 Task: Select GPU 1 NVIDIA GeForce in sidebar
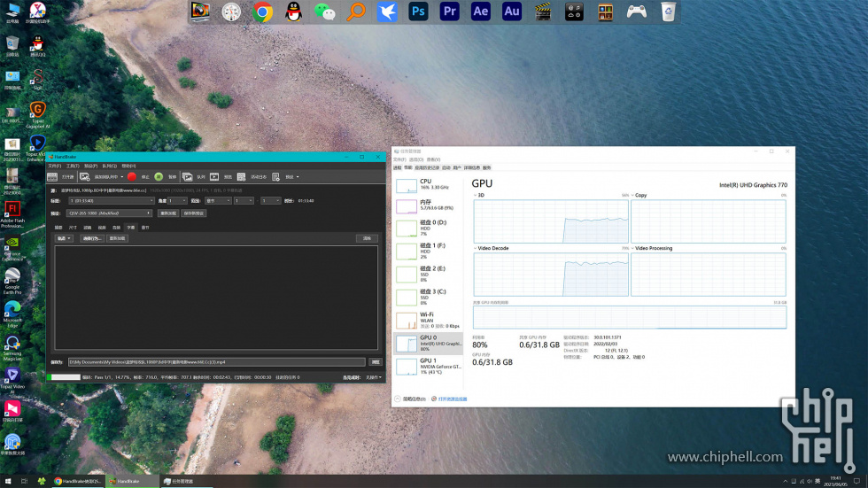(428, 367)
